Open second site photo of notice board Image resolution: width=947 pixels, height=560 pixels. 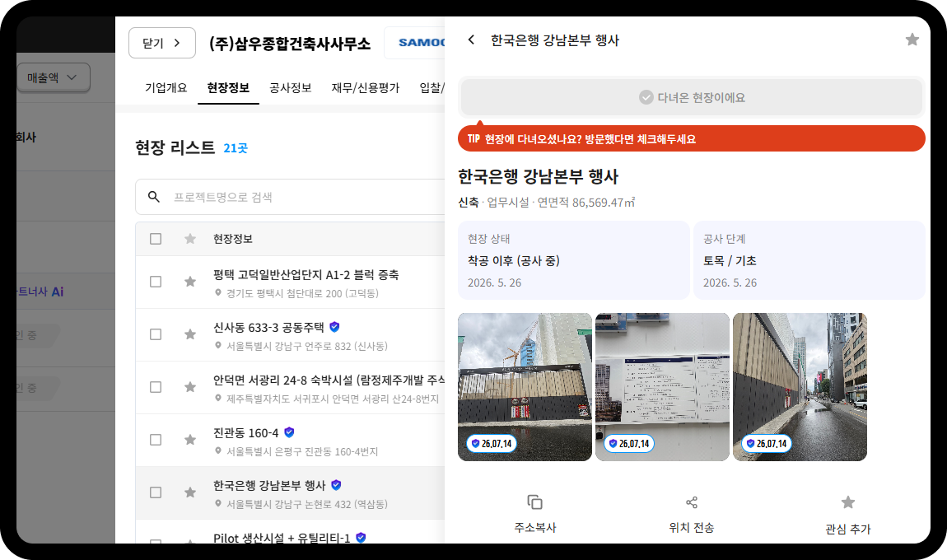[x=663, y=386]
